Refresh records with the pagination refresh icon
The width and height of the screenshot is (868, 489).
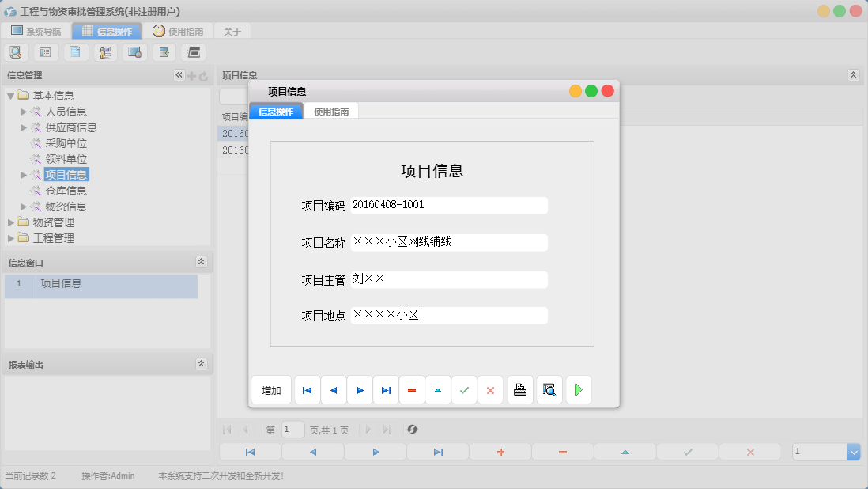(x=412, y=430)
